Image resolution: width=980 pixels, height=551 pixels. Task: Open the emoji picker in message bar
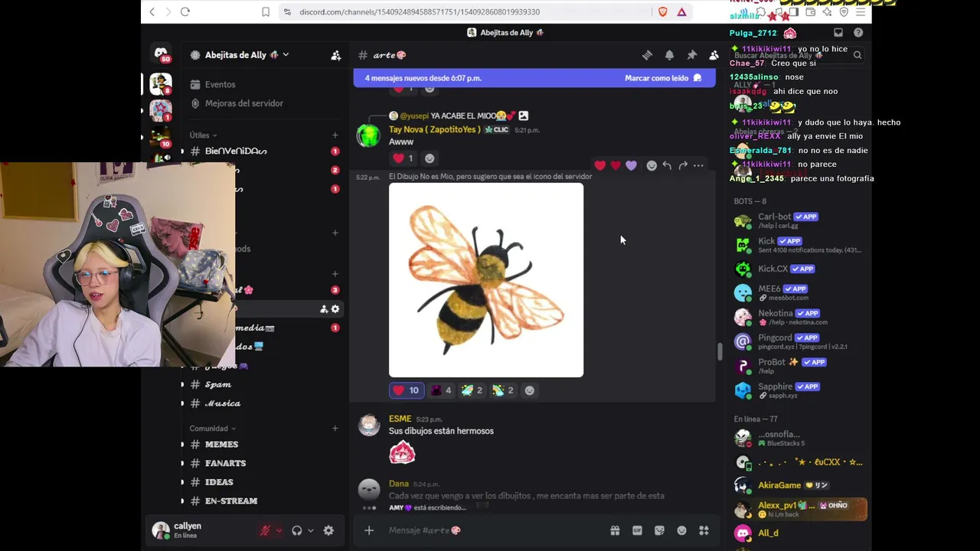coord(681,530)
